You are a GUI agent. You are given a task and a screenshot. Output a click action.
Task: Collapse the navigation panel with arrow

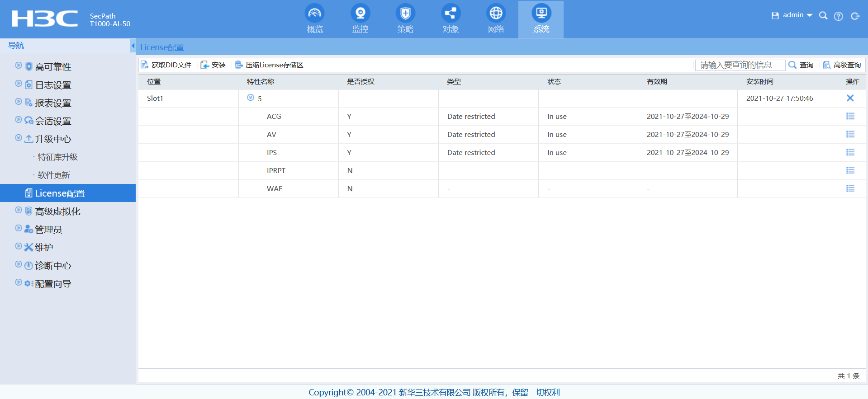133,46
